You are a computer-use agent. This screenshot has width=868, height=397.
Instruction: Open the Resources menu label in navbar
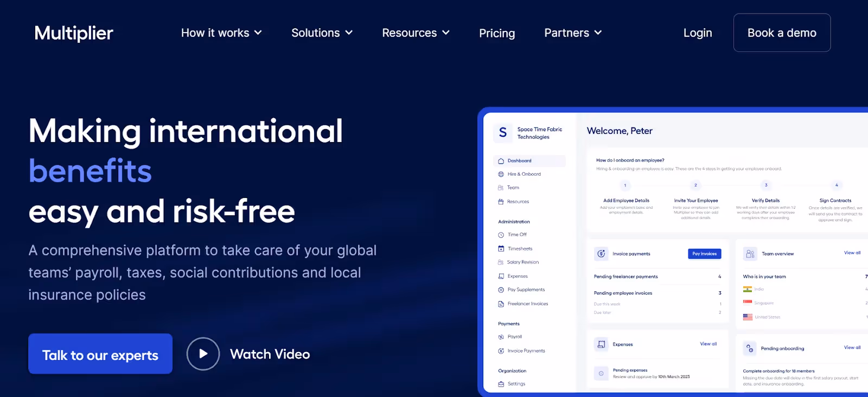click(x=410, y=33)
